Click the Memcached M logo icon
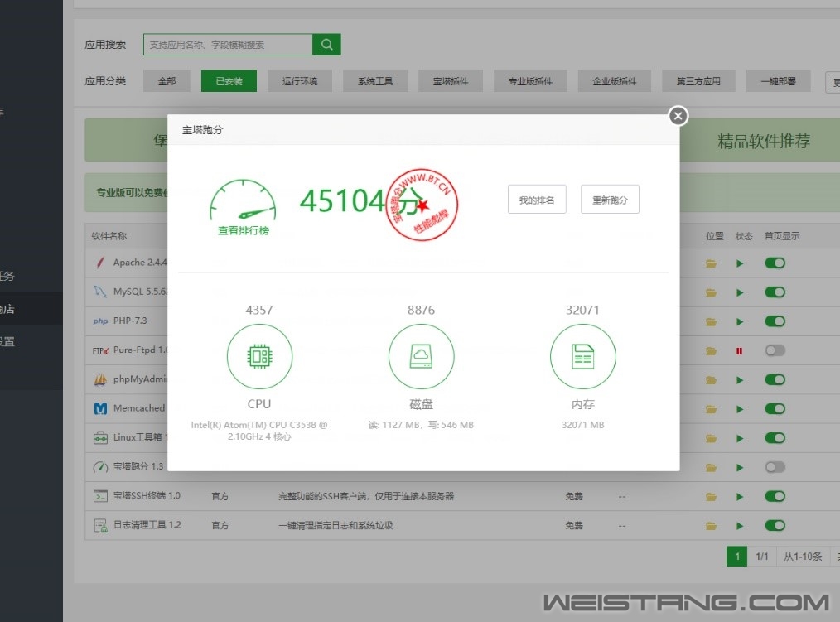This screenshot has width=840, height=622. tap(100, 409)
